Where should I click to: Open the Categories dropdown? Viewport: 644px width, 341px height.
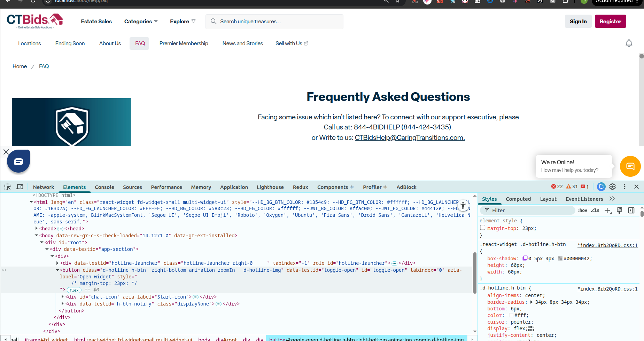click(141, 22)
